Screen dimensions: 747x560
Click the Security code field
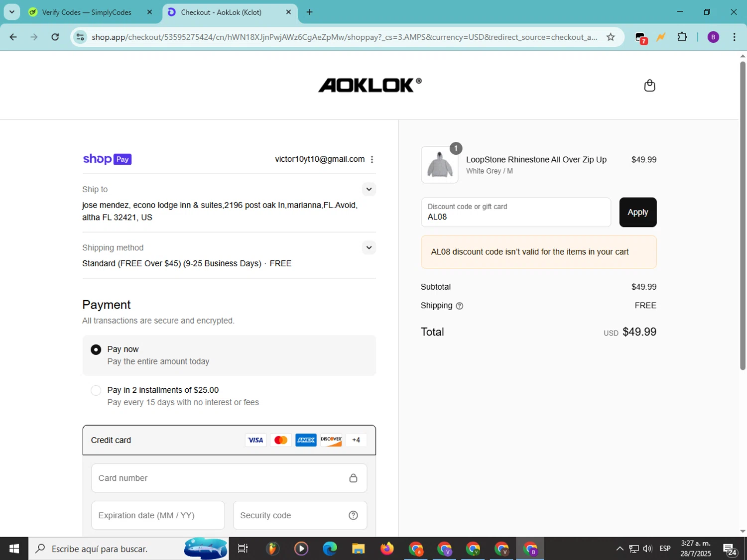click(x=300, y=515)
